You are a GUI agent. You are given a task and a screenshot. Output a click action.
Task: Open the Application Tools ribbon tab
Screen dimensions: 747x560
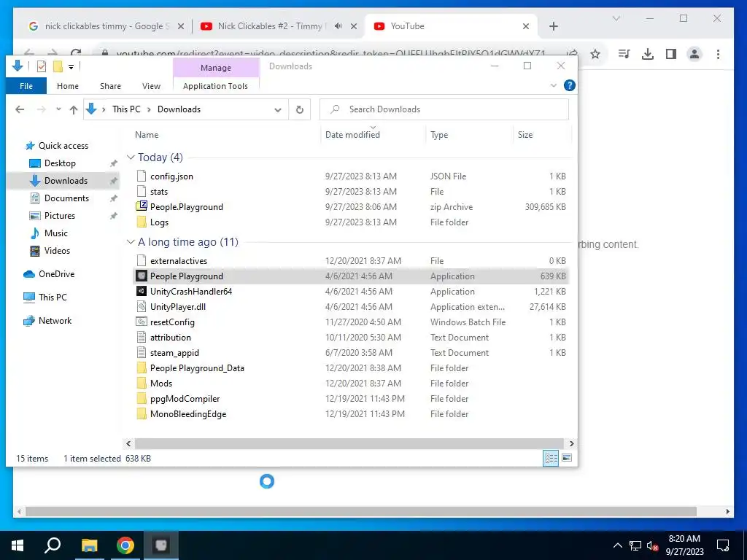(215, 86)
